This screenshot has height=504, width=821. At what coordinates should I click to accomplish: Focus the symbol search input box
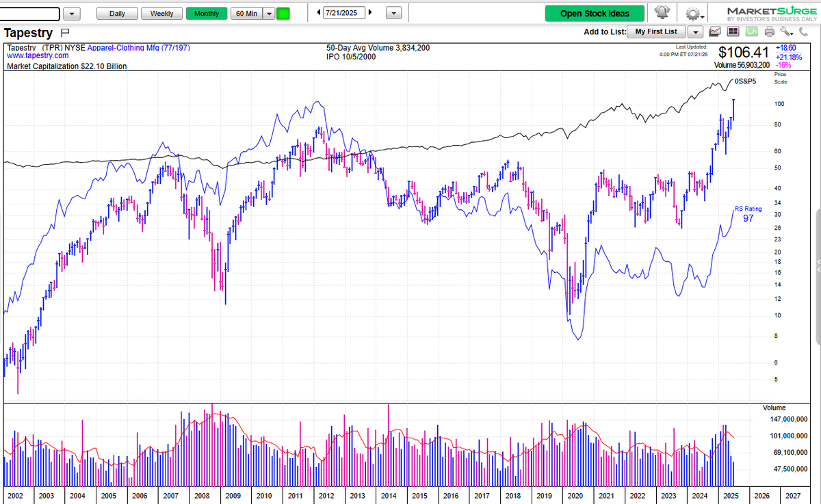[x=29, y=14]
